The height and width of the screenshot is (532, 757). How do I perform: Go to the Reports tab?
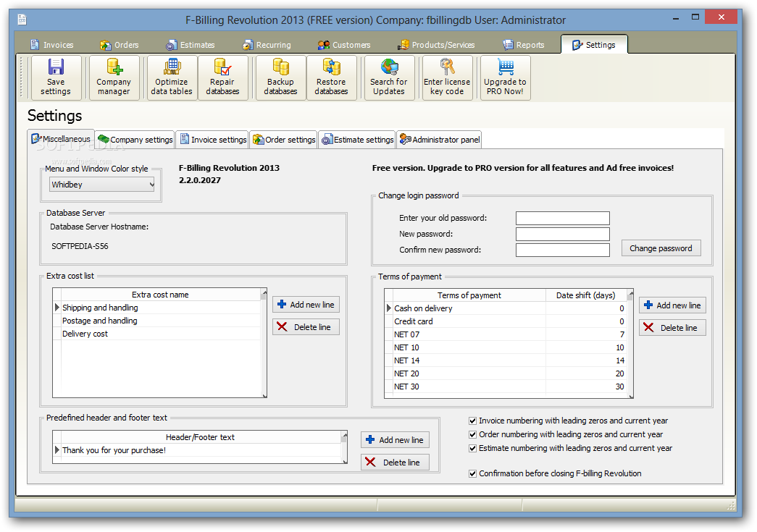click(524, 45)
